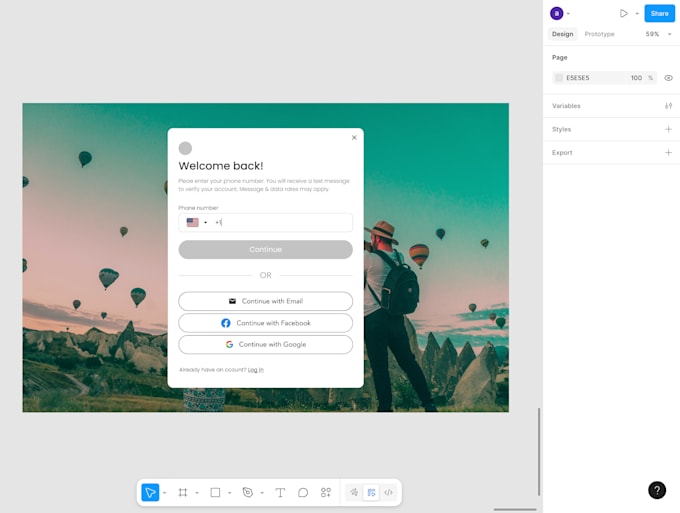The width and height of the screenshot is (680, 513).
Task: Open Pen tool options dropdown arrow
Action: pyautogui.click(x=262, y=493)
